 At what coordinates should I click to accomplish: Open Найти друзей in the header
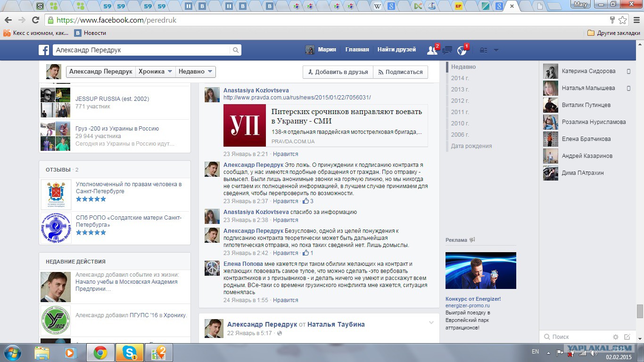click(396, 49)
